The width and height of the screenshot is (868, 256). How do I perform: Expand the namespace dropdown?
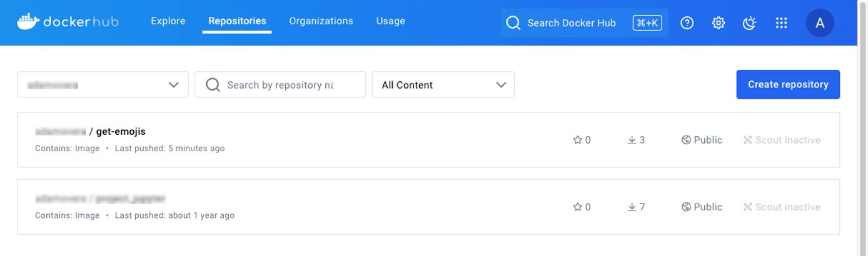103,85
